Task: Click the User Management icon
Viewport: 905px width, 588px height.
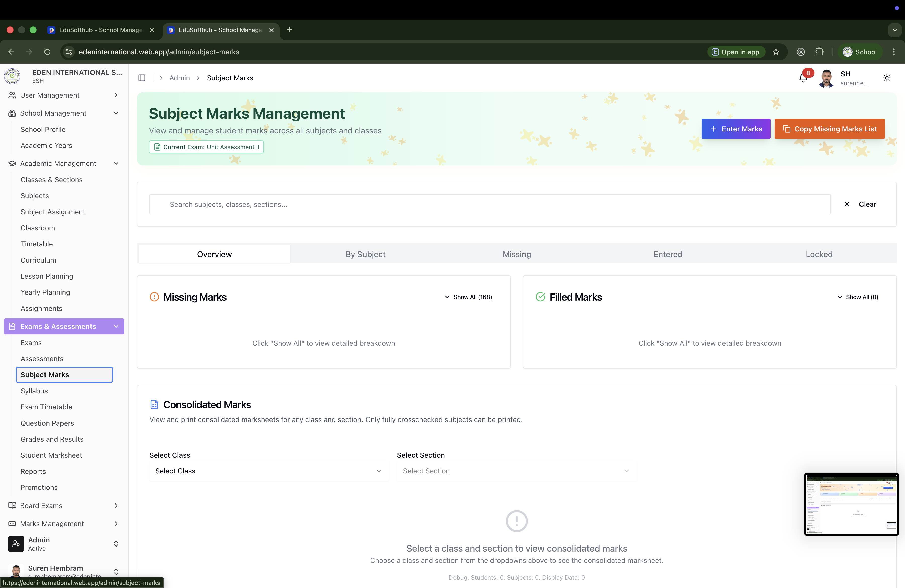Action: [x=12, y=95]
